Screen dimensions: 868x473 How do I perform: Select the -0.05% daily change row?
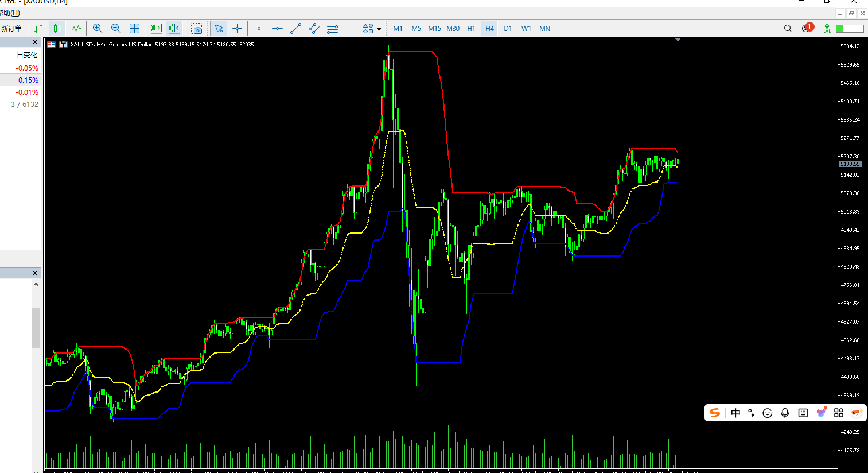[x=20, y=68]
